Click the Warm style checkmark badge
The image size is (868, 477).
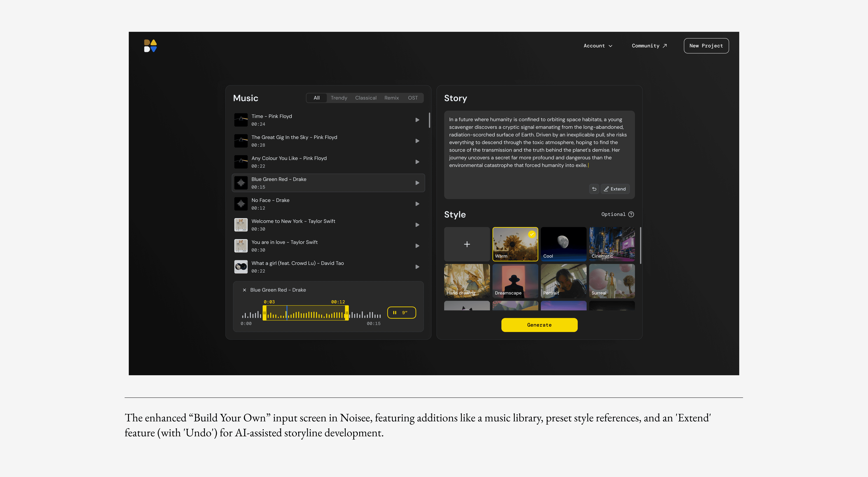tap(532, 234)
